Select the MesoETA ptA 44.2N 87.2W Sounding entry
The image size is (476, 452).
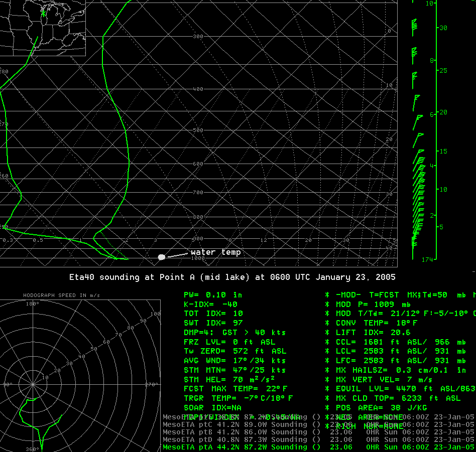tap(241, 447)
